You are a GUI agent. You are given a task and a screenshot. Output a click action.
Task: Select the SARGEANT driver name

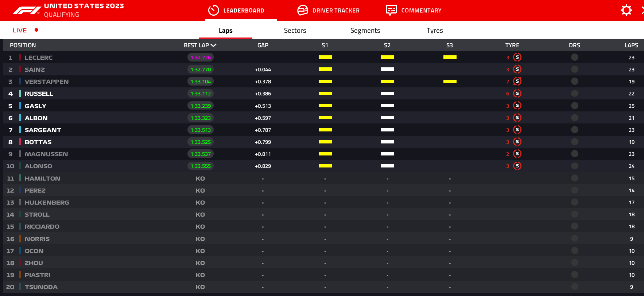(x=43, y=130)
